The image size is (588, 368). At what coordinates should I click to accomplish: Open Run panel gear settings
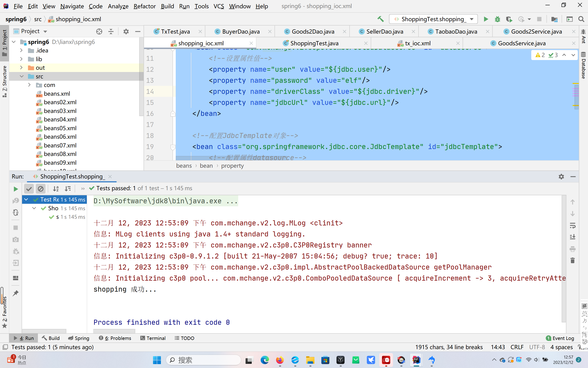pos(561,176)
